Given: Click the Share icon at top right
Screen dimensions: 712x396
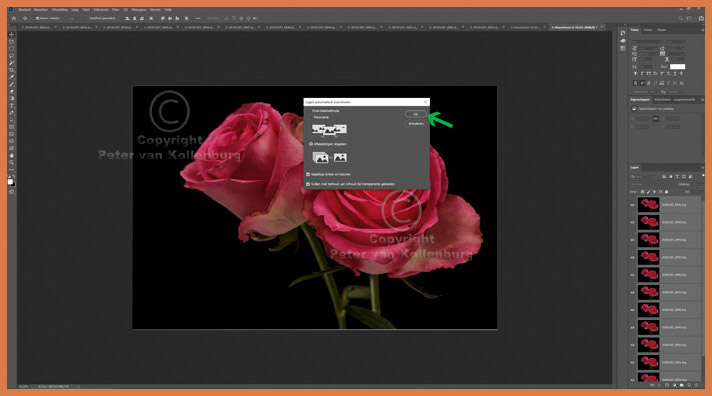Looking at the screenshot, I should point(702,18).
